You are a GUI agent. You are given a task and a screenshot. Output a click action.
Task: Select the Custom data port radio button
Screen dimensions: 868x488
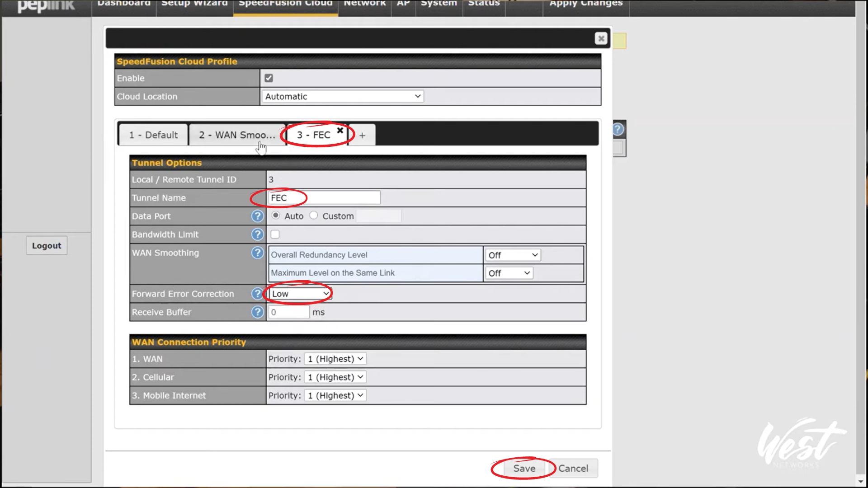(314, 216)
